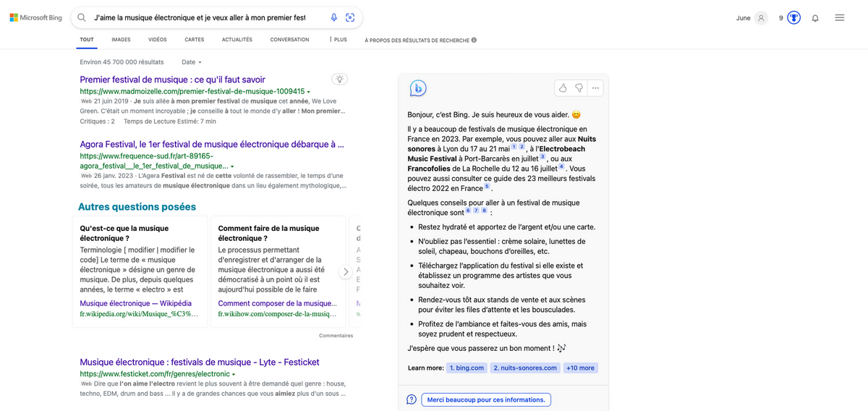This screenshot has width=868, height=411.
Task: Click fr.wikipedia.org URL text
Action: click(x=139, y=315)
